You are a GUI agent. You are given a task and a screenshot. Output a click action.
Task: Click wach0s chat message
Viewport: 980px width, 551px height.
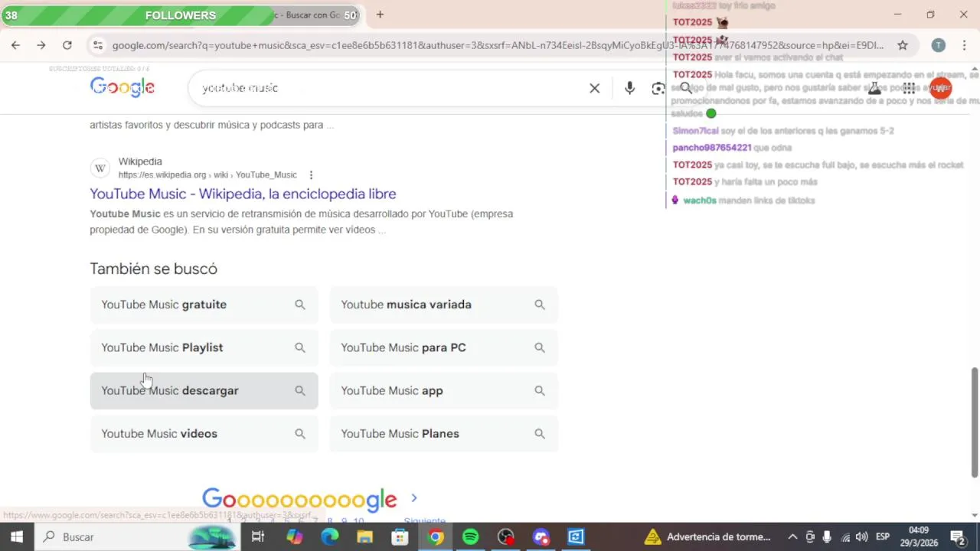pyautogui.click(x=743, y=201)
